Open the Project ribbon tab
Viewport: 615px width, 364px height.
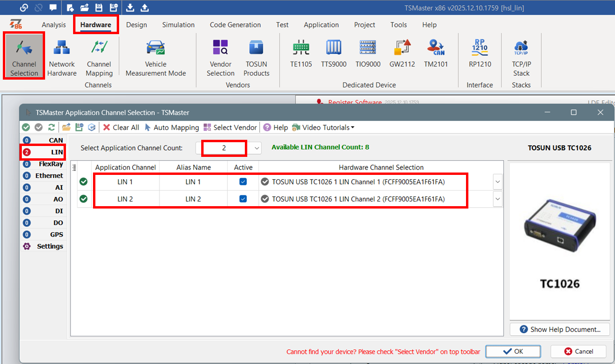(364, 25)
